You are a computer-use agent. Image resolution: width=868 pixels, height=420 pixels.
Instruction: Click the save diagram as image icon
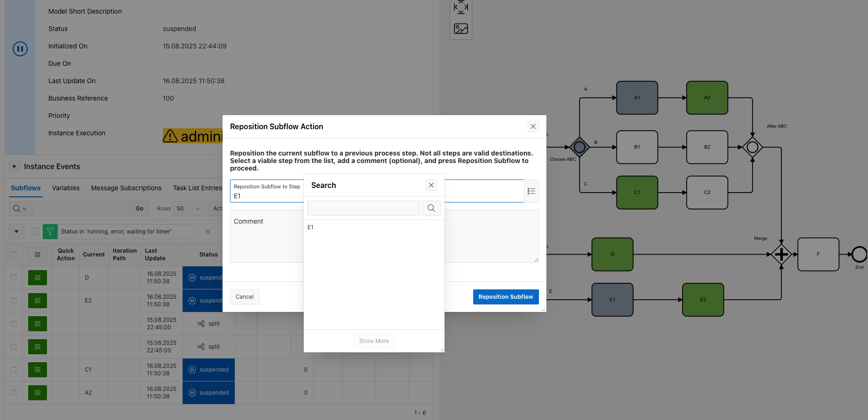461,29
